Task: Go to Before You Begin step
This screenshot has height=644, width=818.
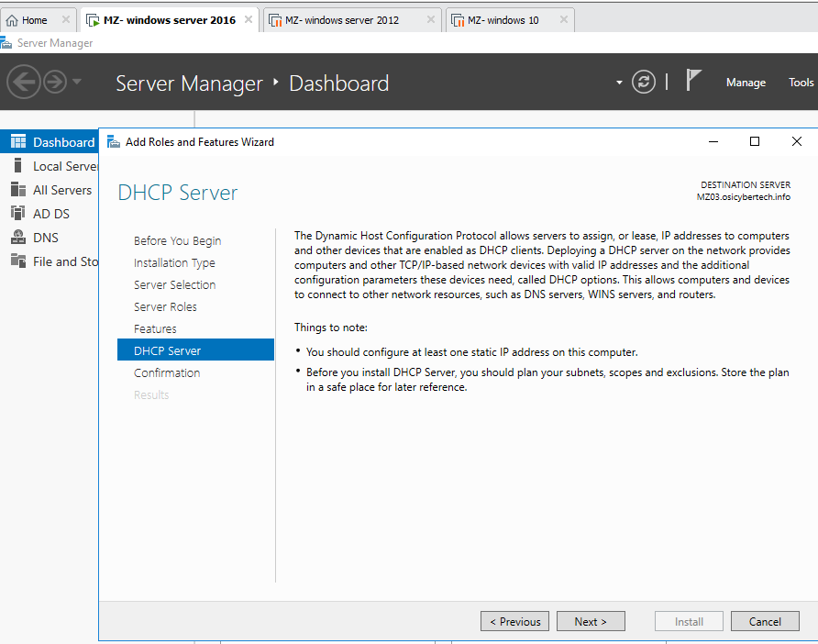Action: click(177, 240)
